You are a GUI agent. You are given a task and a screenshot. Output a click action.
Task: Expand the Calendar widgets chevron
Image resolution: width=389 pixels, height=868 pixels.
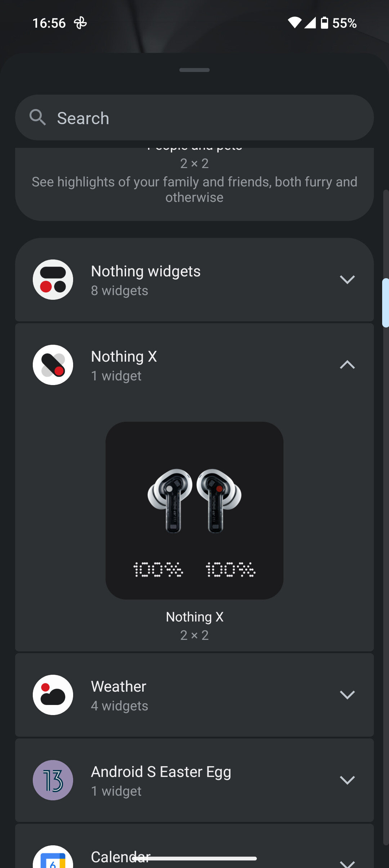tap(347, 864)
